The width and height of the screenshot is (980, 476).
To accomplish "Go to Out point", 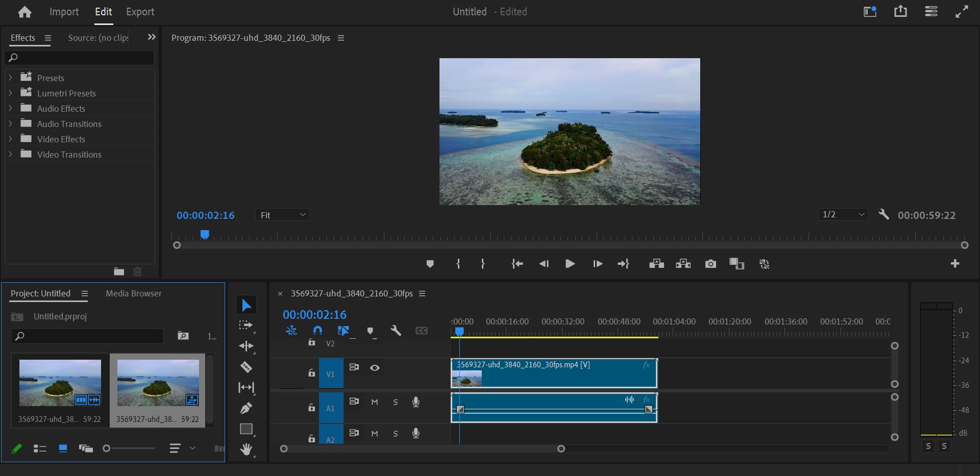I will [x=623, y=264].
